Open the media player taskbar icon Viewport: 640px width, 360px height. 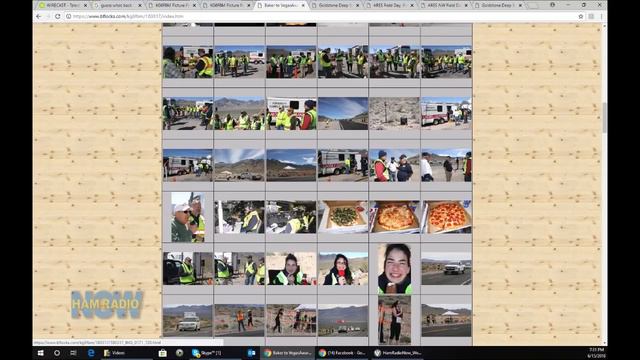tap(179, 353)
